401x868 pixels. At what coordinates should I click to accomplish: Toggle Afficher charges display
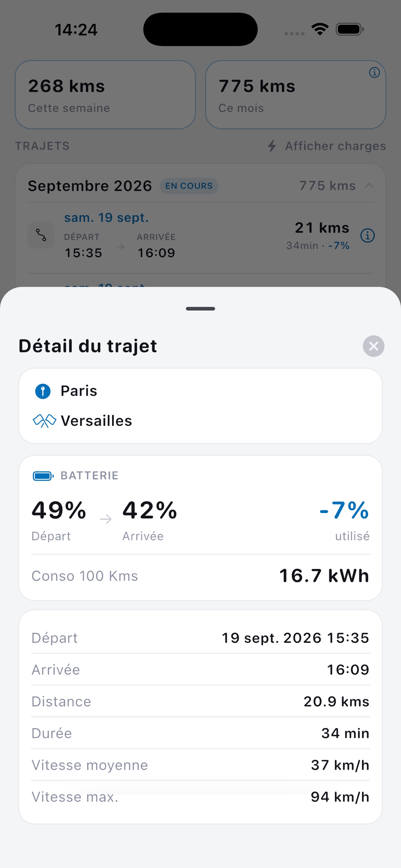(326, 146)
